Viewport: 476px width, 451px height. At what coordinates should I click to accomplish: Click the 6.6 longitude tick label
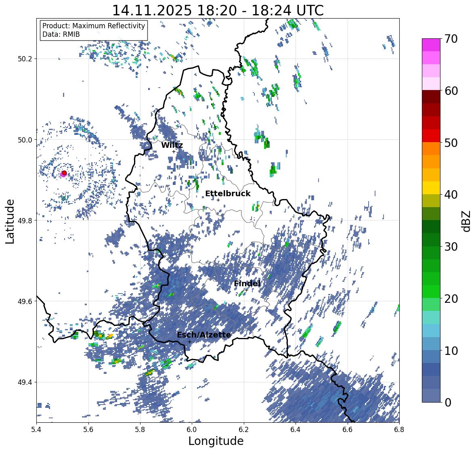coord(348,430)
